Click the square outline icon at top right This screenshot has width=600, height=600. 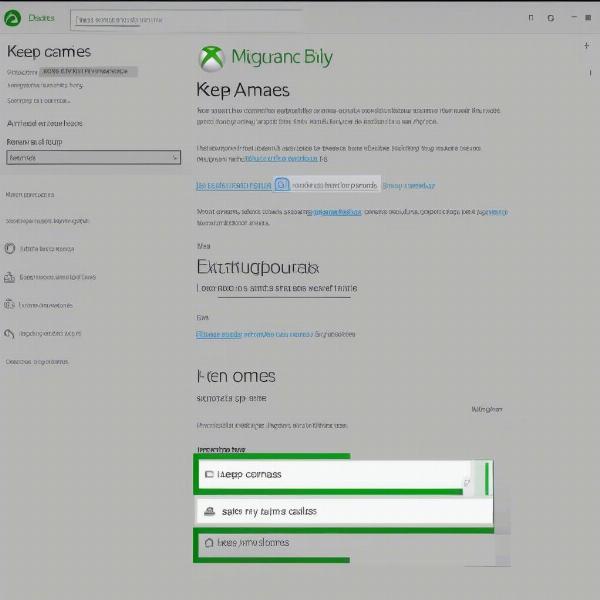click(x=551, y=18)
